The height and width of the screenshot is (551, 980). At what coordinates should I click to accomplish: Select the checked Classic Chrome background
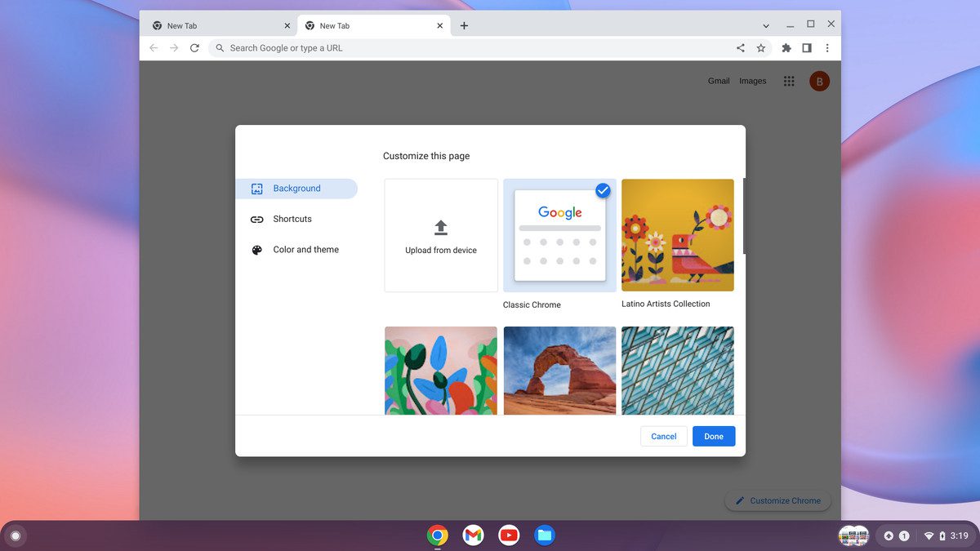(559, 236)
